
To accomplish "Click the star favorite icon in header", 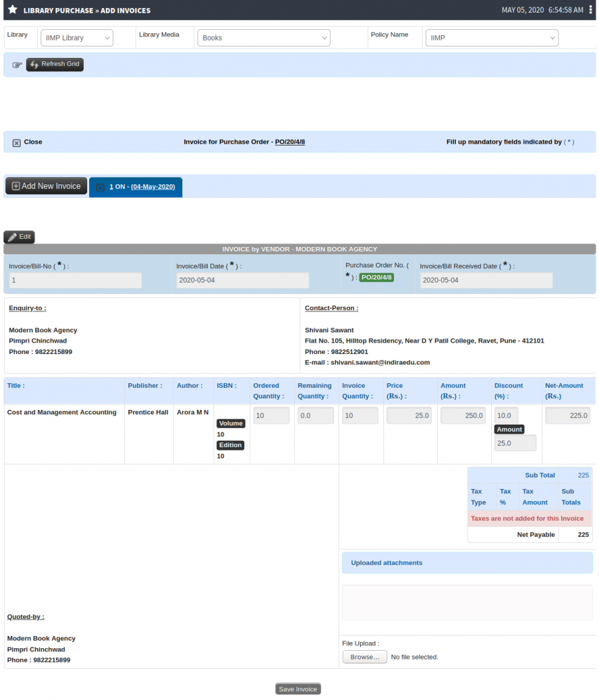I will (x=13, y=9).
